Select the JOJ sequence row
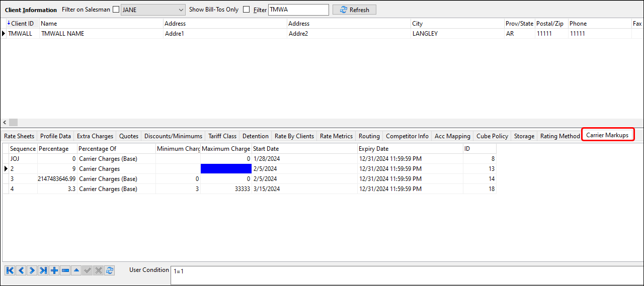Image resolution: width=644 pixels, height=286 pixels. pyautogui.click(x=23, y=159)
